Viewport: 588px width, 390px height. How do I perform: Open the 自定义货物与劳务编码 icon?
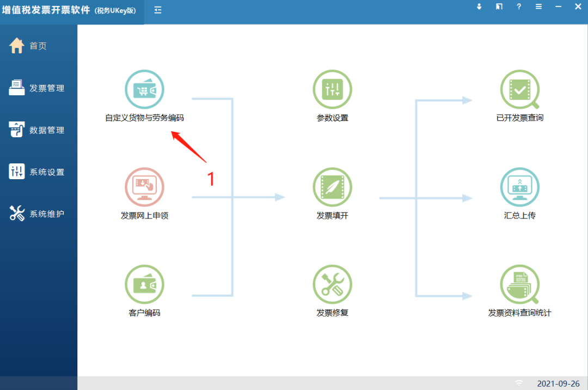tap(144, 89)
